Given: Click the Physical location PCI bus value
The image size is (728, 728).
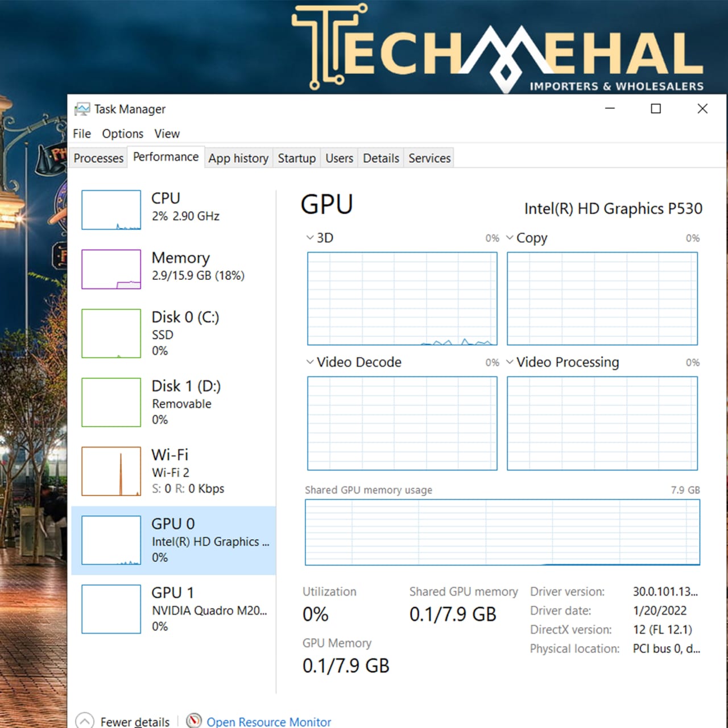Looking at the screenshot, I should (667, 649).
